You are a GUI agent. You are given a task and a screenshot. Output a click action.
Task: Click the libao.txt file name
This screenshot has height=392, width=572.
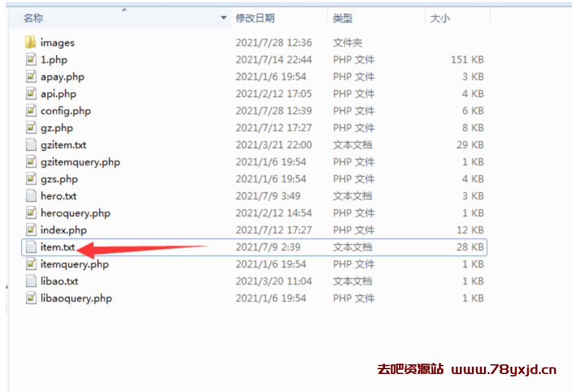point(60,281)
